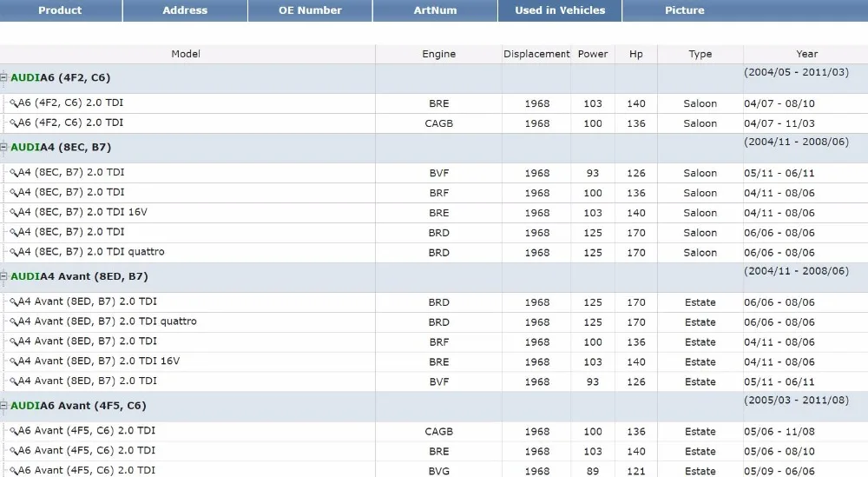Click engine code CAGB in A6 saloon row
This screenshot has height=477, width=868.
[439, 123]
